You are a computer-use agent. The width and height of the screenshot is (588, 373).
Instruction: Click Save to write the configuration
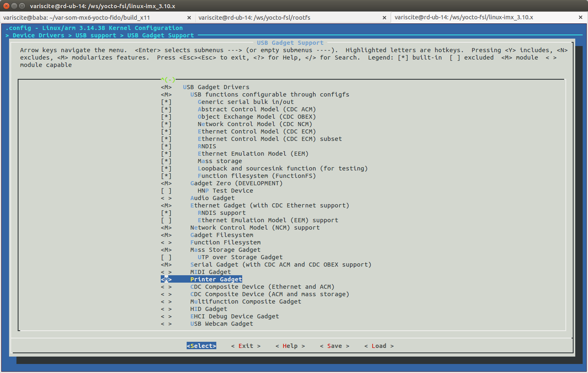click(334, 346)
